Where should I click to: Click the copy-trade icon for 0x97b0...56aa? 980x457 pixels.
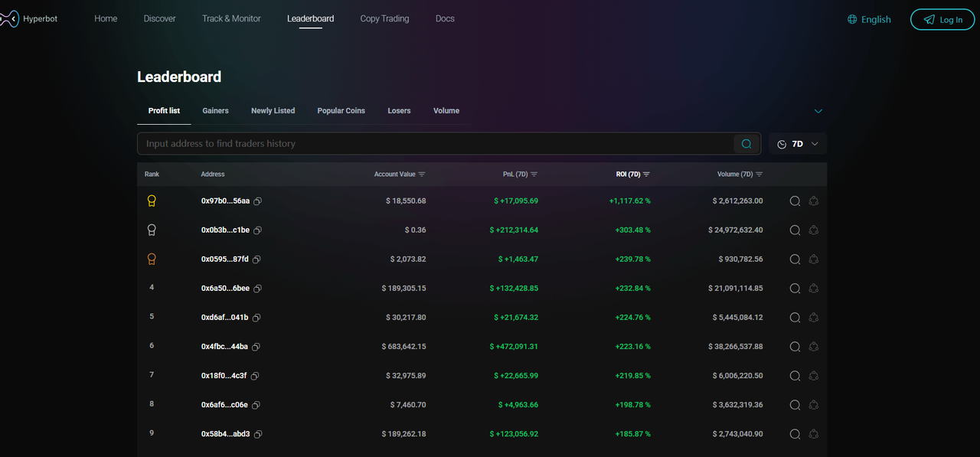coord(813,201)
